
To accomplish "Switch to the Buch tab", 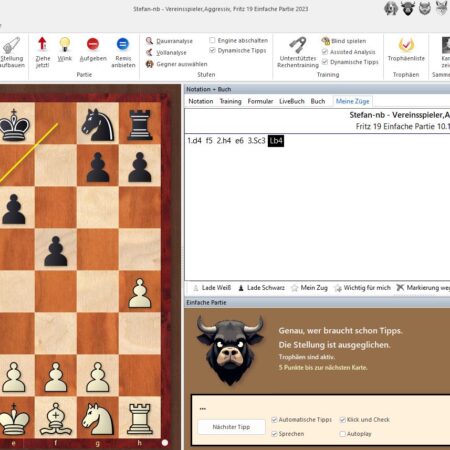I will [x=318, y=101].
